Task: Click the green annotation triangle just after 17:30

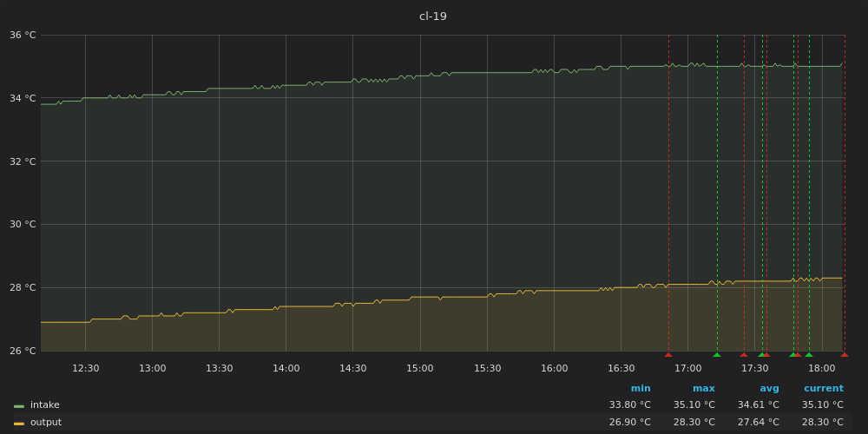Action: point(761,354)
